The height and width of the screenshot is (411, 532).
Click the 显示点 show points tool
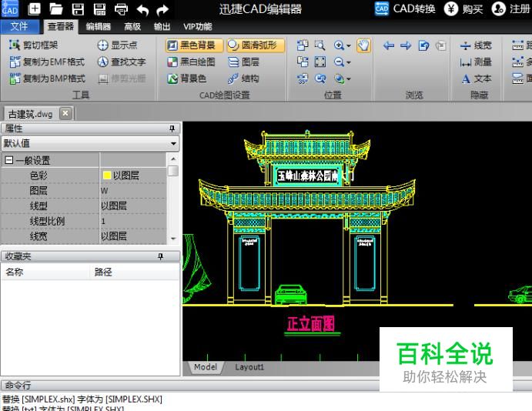[117, 45]
